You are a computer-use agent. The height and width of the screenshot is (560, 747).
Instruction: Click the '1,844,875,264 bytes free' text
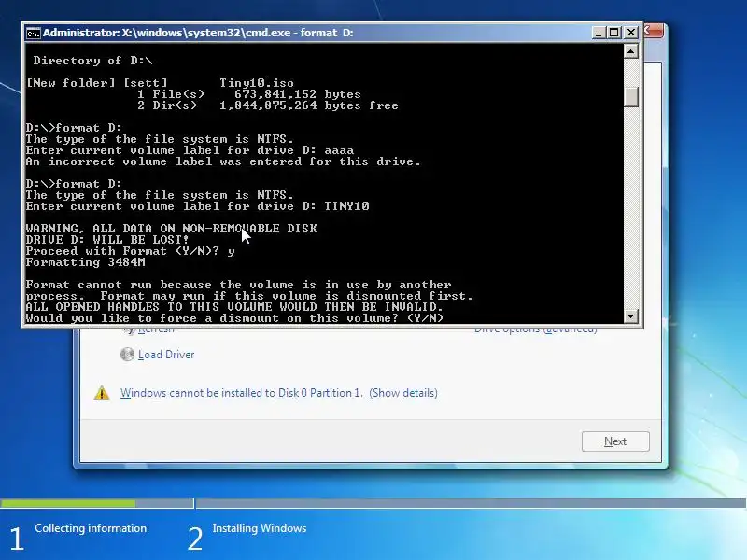point(309,105)
